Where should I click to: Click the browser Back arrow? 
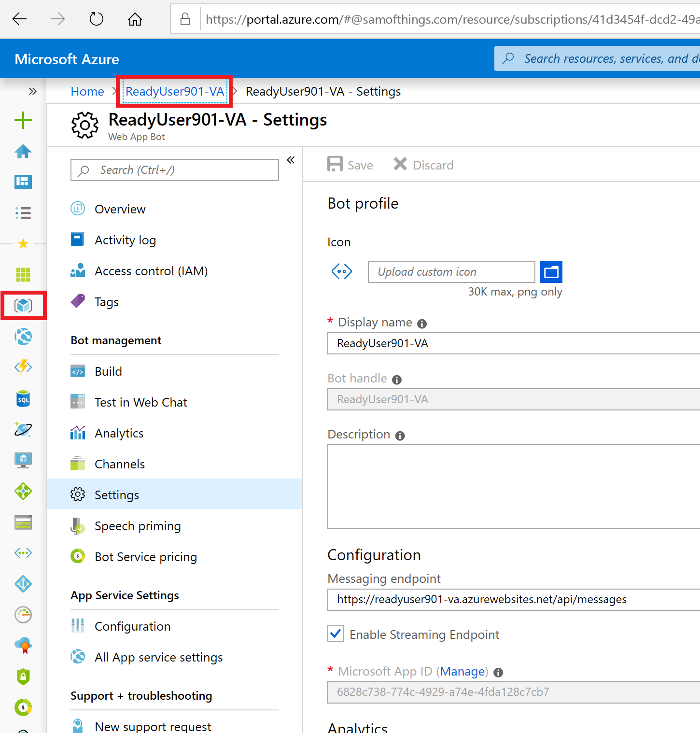click(x=20, y=19)
